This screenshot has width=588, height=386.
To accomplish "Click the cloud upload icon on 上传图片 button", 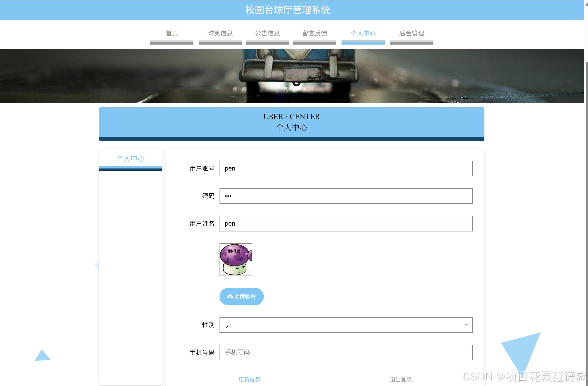I will pyautogui.click(x=230, y=296).
